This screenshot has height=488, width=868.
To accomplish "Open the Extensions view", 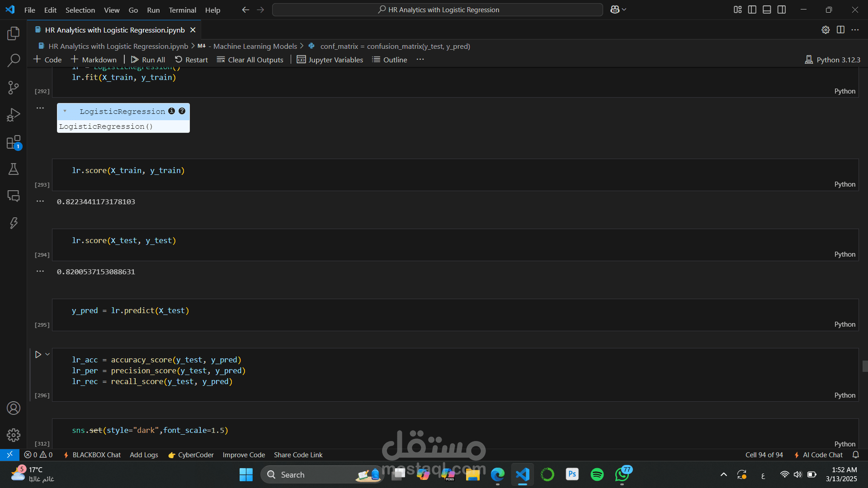I will [14, 142].
